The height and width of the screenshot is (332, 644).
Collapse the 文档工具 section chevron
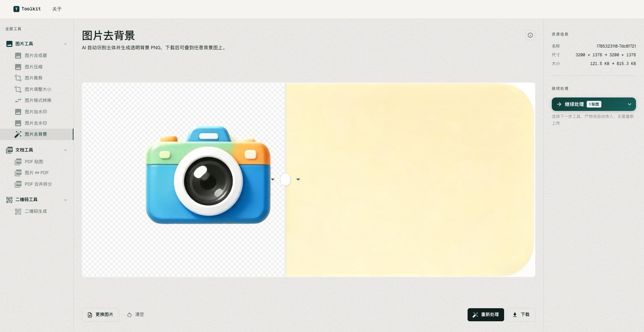click(x=65, y=150)
